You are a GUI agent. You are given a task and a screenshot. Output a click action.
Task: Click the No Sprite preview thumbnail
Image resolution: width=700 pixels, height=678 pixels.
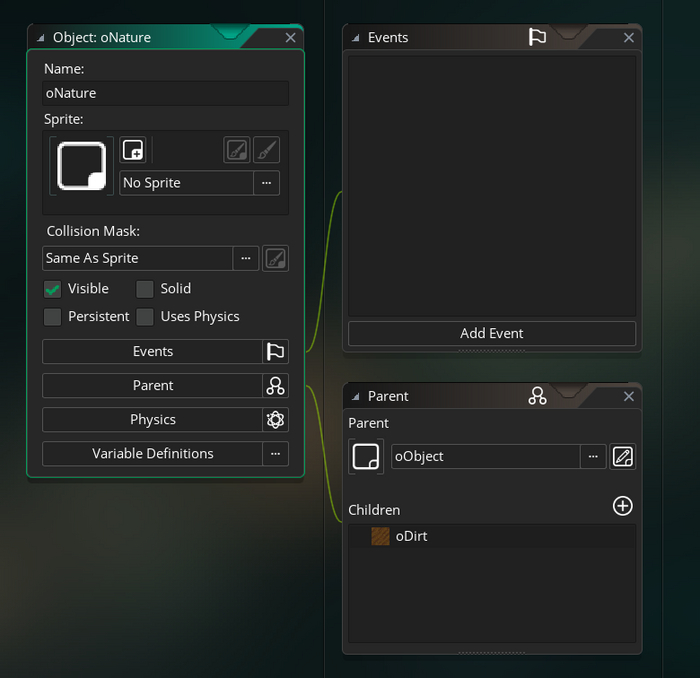(x=81, y=166)
